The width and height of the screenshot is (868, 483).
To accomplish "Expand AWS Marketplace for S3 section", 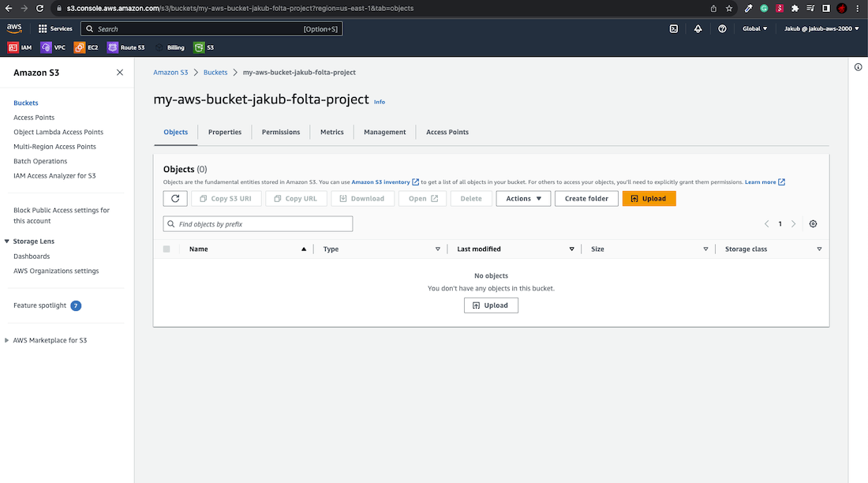I will 7,341.
